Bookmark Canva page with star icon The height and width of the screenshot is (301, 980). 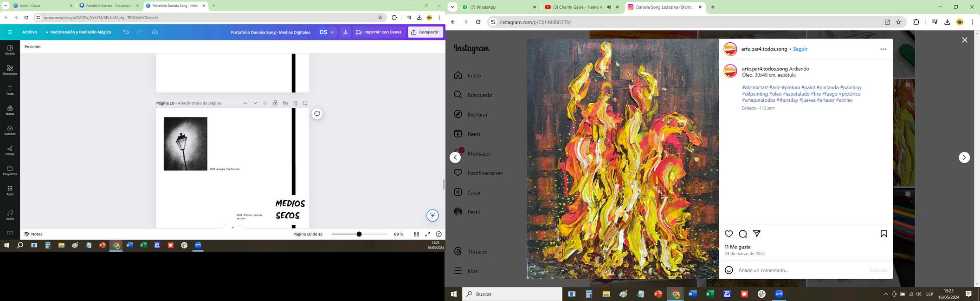pyautogui.click(x=380, y=18)
